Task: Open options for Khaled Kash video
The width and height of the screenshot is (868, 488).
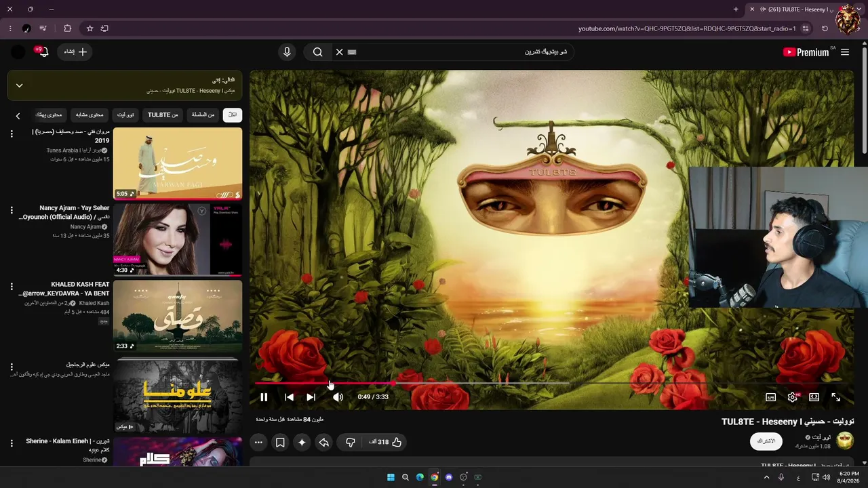Action: 11,287
